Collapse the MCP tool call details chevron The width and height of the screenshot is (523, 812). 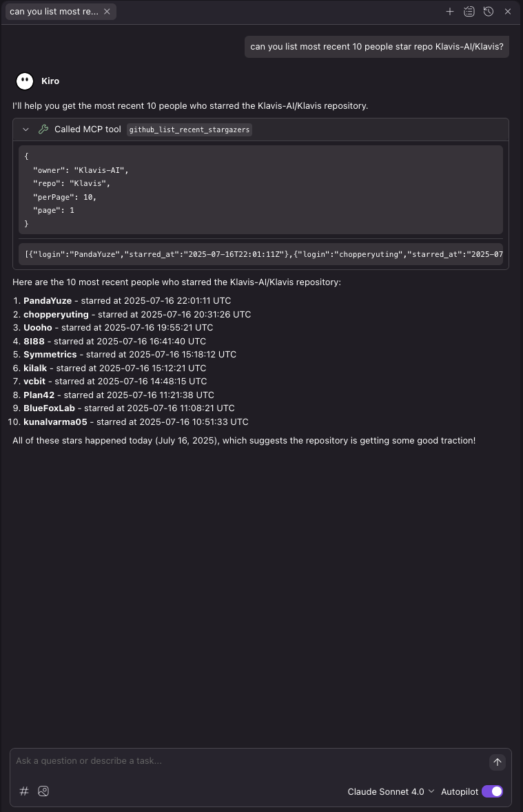click(26, 129)
